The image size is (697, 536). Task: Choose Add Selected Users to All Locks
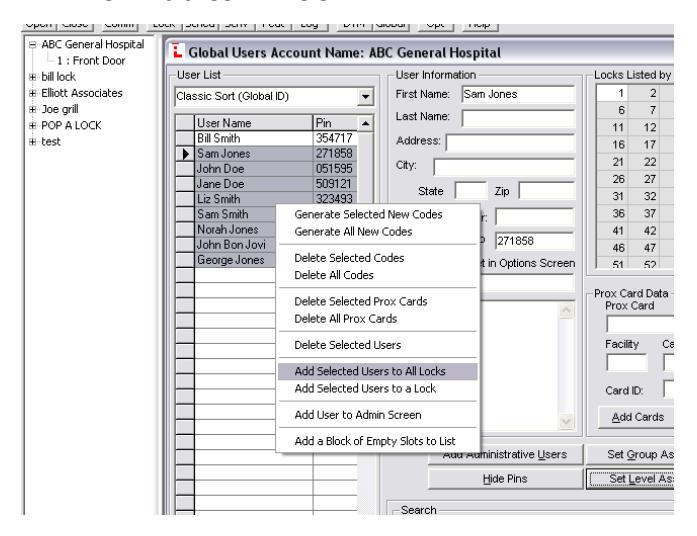pos(378,371)
